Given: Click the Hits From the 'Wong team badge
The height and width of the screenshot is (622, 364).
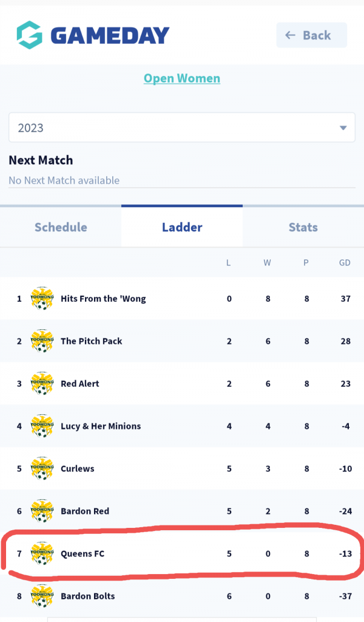Looking at the screenshot, I should point(42,298).
